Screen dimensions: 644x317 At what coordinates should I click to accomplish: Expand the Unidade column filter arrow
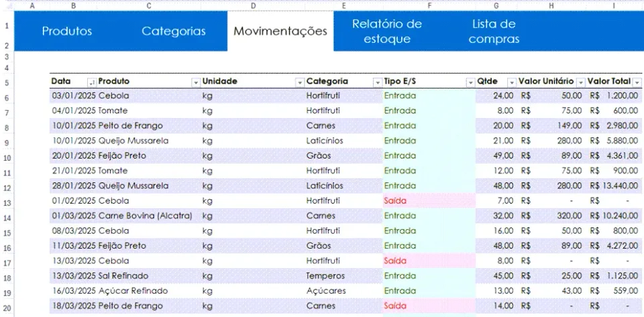coord(300,82)
